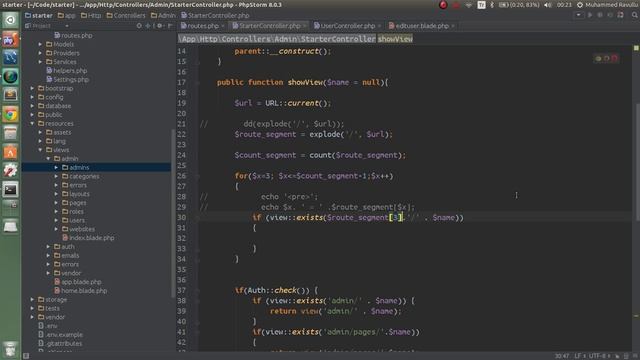Screen dimensions: 640x360
Task: Expand the admins folder
Action: (x=56, y=167)
